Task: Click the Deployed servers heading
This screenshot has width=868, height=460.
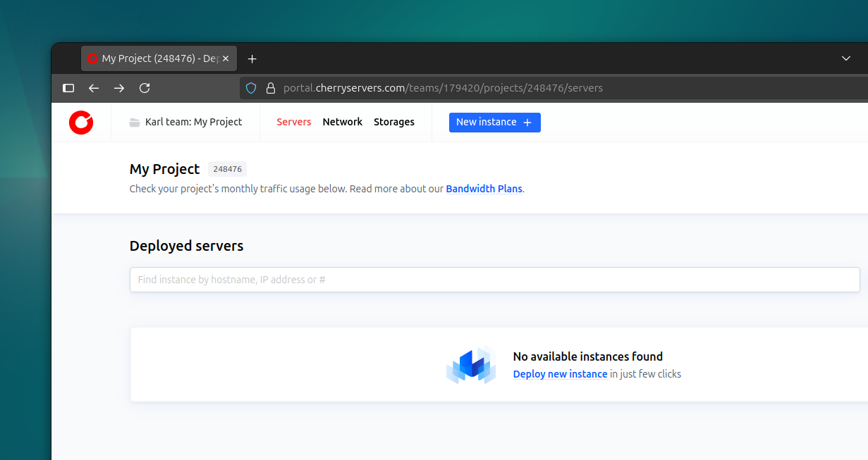Action: pos(187,246)
